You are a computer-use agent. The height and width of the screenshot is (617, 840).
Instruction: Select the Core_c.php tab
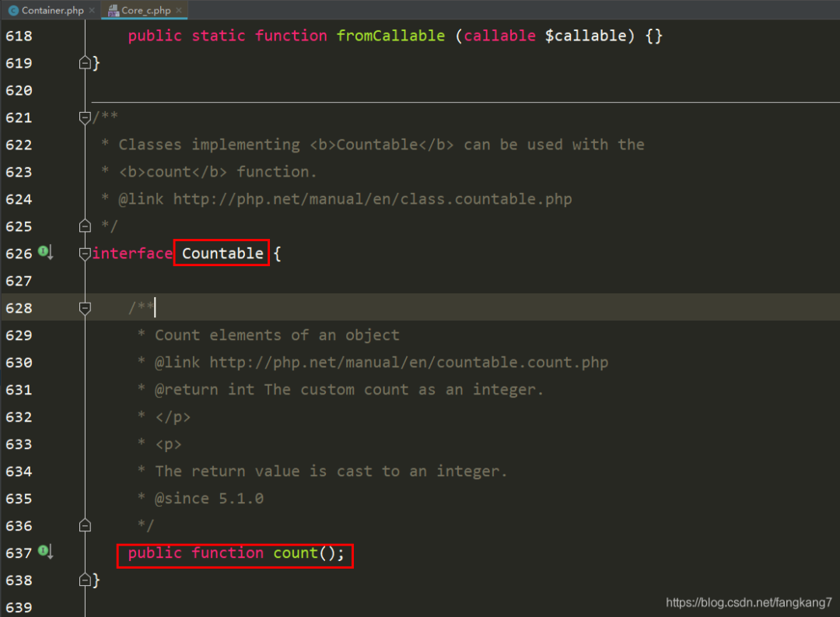[145, 10]
